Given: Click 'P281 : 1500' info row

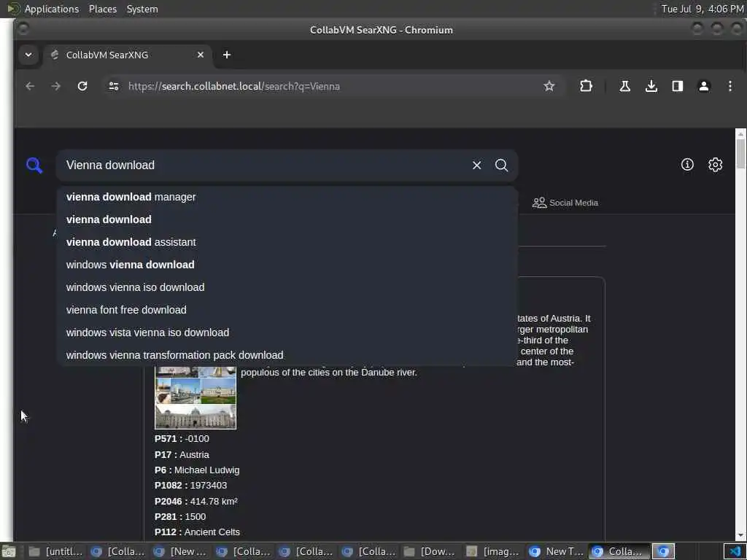Looking at the screenshot, I should tap(180, 517).
